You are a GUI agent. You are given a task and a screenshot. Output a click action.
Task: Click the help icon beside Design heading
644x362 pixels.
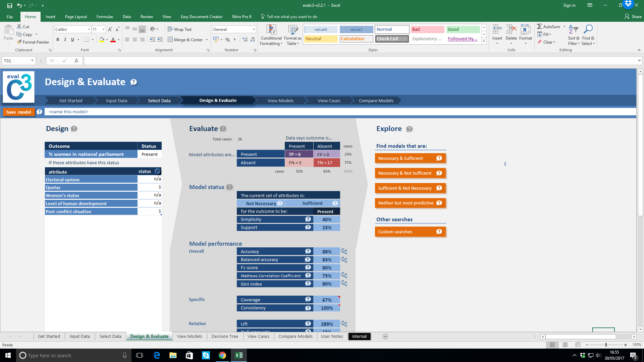pos(74,129)
